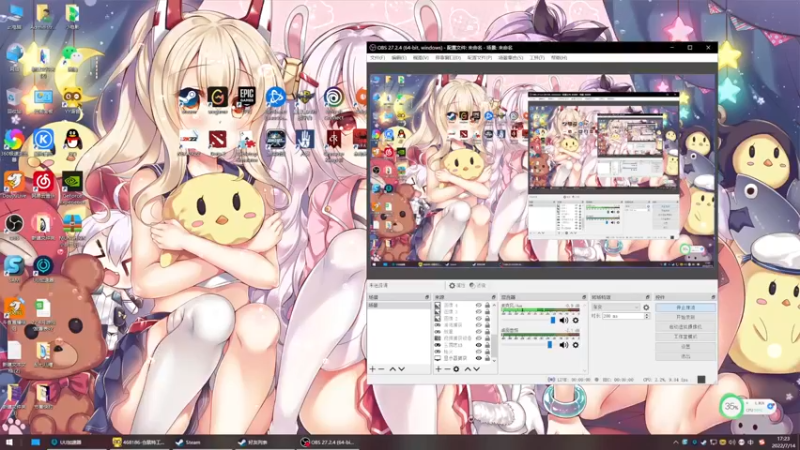Mute the 麦克风/Aux audio channel
The height and width of the screenshot is (450, 800).
(x=564, y=320)
